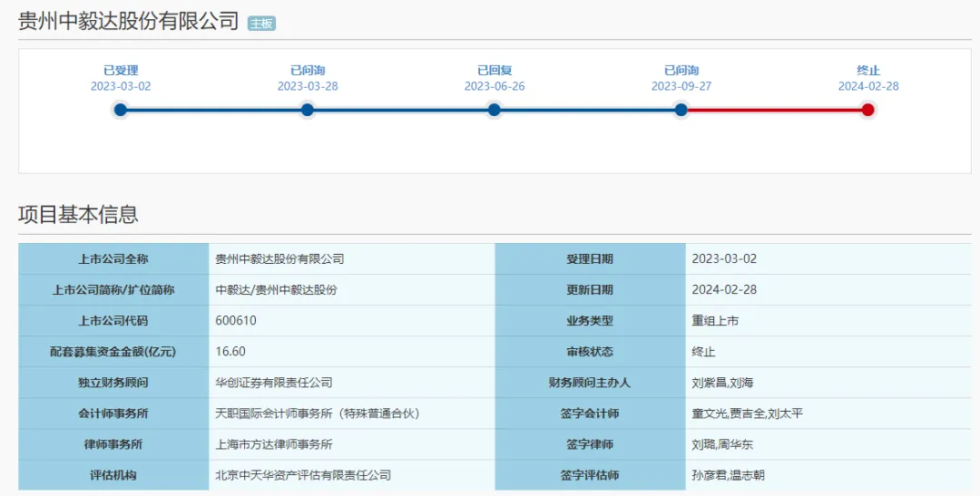Click the date 2024-02-28 under 终止 timeline
Screen dimensions: 980x496
coord(868,86)
